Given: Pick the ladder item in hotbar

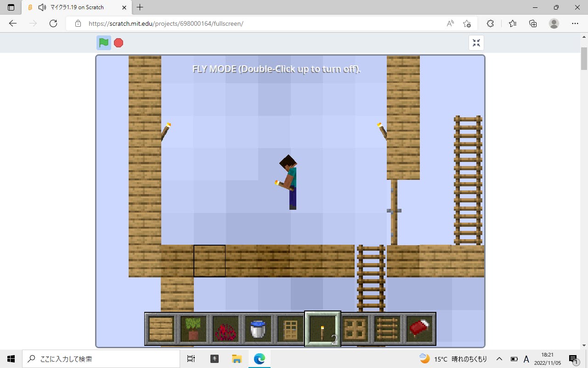Looking at the screenshot, I should 387,329.
